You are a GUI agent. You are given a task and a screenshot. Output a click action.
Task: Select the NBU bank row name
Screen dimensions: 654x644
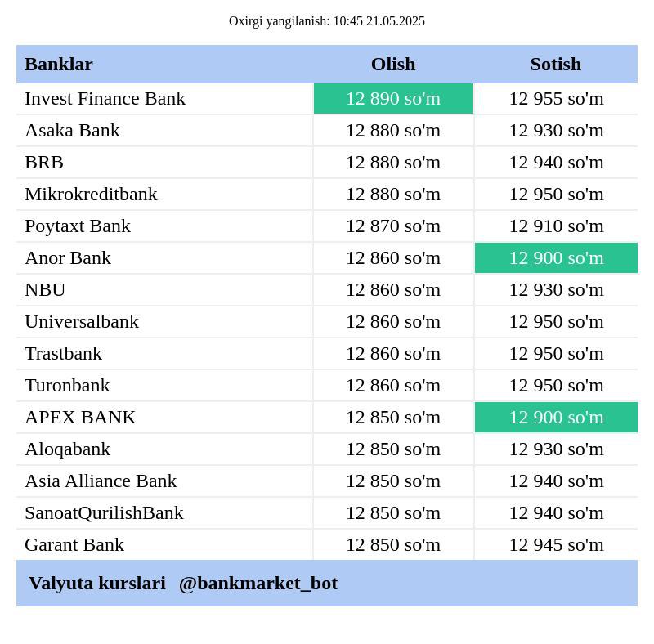[45, 290]
